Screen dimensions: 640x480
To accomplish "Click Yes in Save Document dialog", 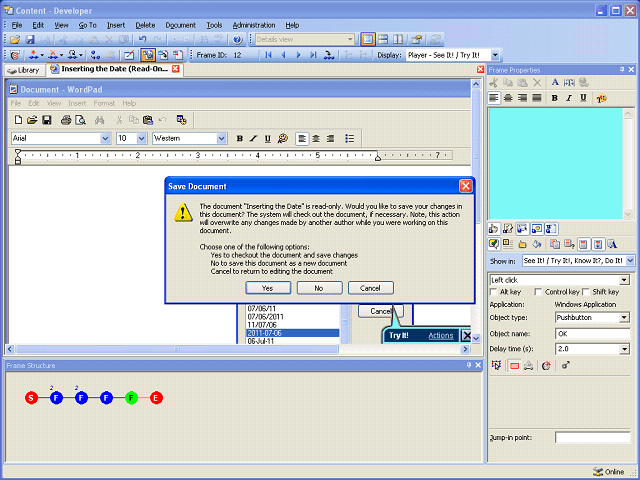I will click(268, 288).
